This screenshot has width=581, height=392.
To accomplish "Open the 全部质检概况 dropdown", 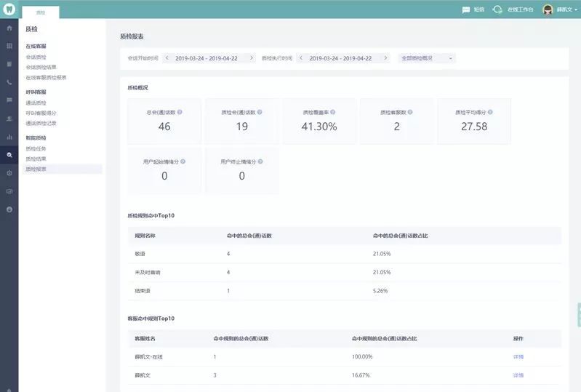I will pos(427,57).
